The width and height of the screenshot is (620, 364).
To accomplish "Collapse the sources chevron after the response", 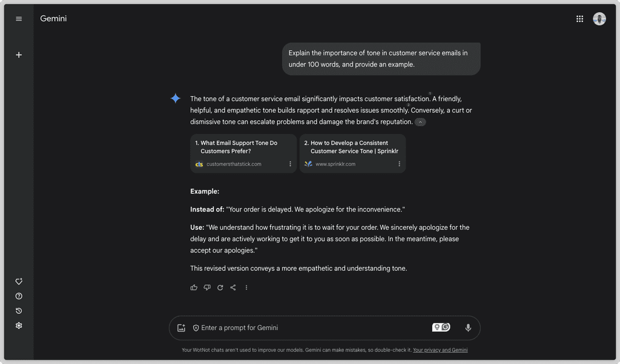I will point(420,122).
